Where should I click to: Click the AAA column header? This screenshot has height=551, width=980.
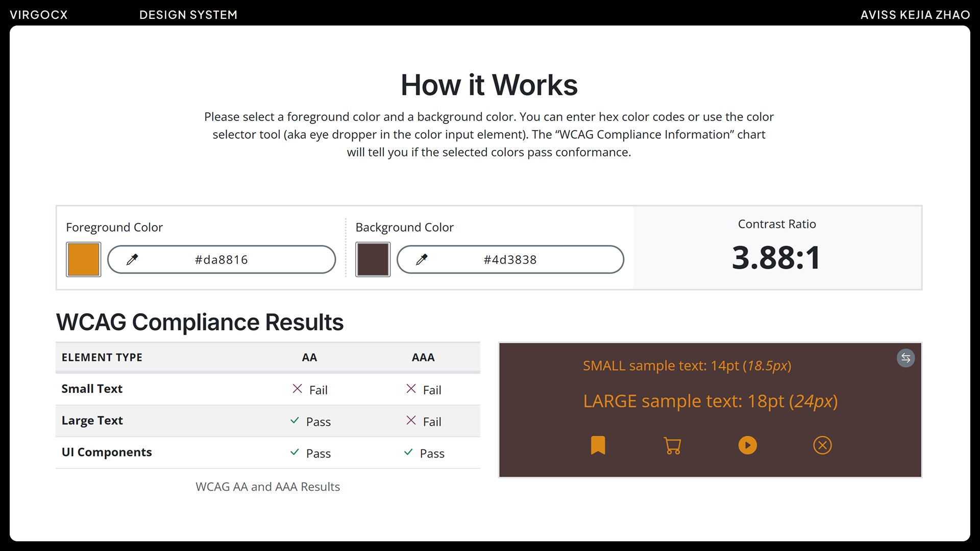tap(423, 358)
